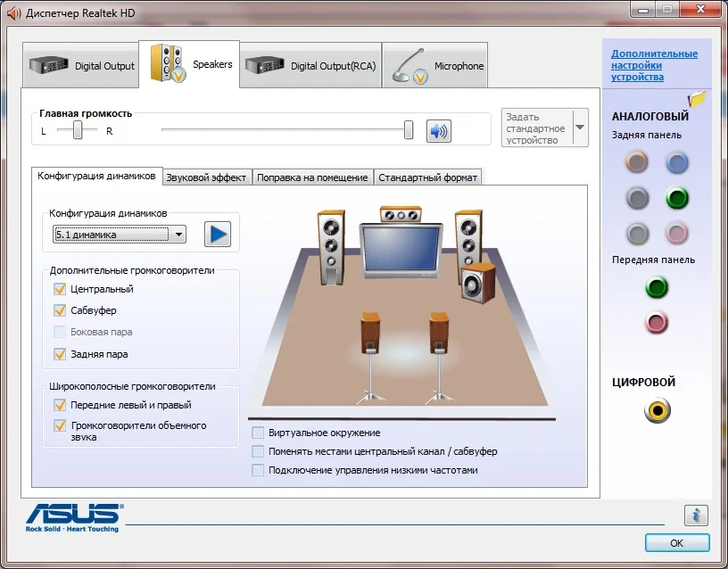Click the L/R balance slider handle
The image size is (728, 569).
pos(78,130)
